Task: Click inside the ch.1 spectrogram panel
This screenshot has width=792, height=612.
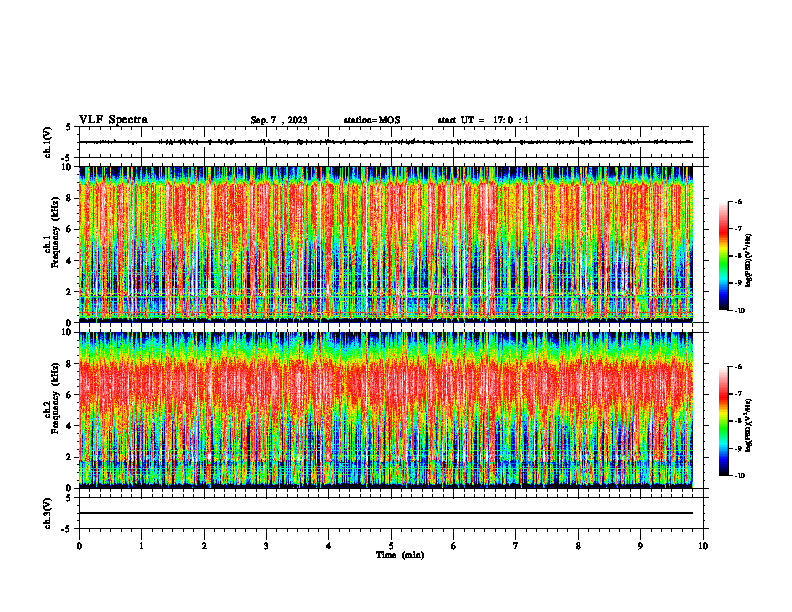Action: 386,244
